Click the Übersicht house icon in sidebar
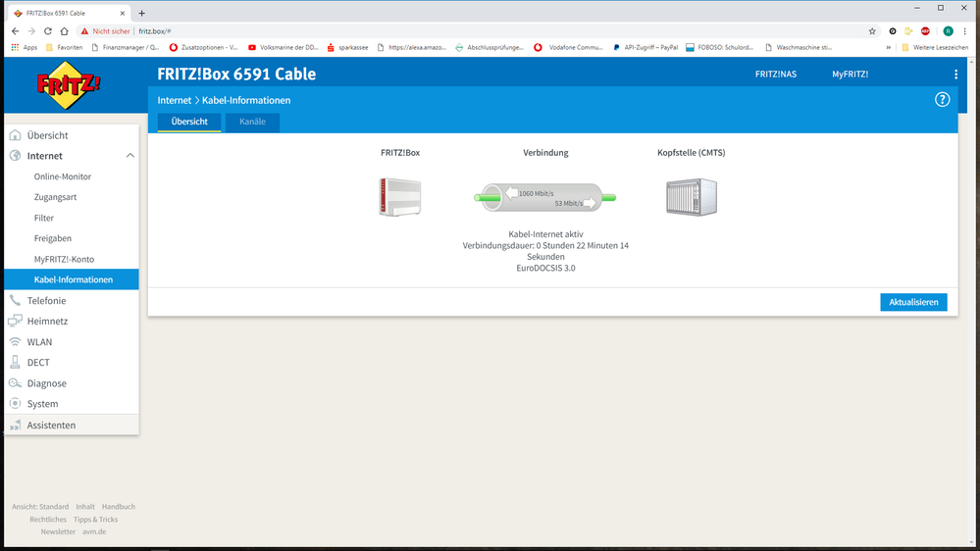The image size is (980, 551). point(16,135)
